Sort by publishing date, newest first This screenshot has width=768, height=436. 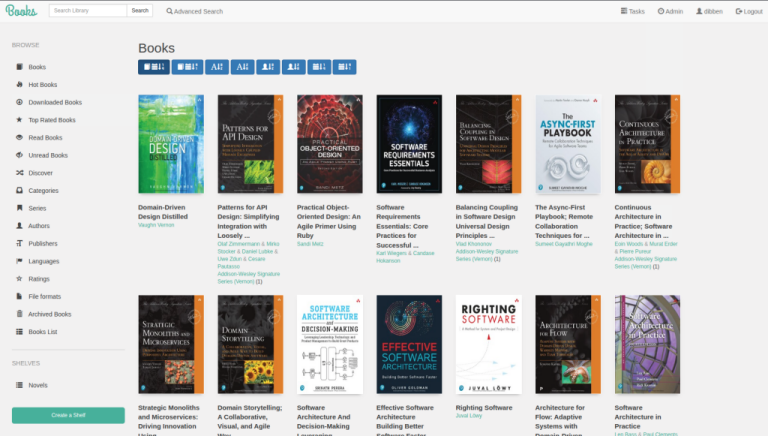[319, 67]
